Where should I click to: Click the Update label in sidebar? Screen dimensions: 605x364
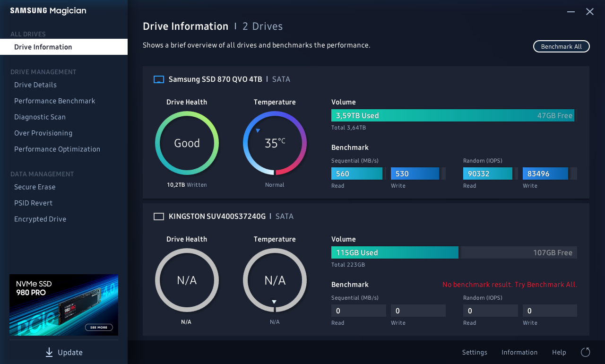[70, 353]
